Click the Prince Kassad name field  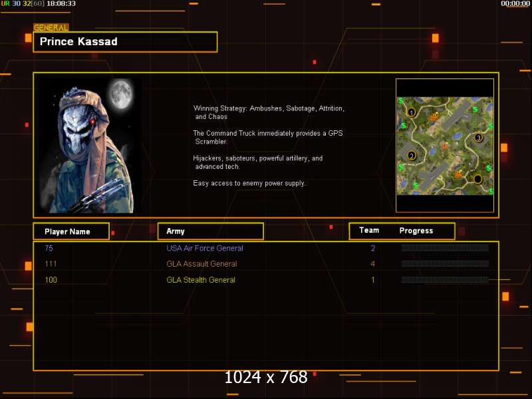click(x=125, y=42)
